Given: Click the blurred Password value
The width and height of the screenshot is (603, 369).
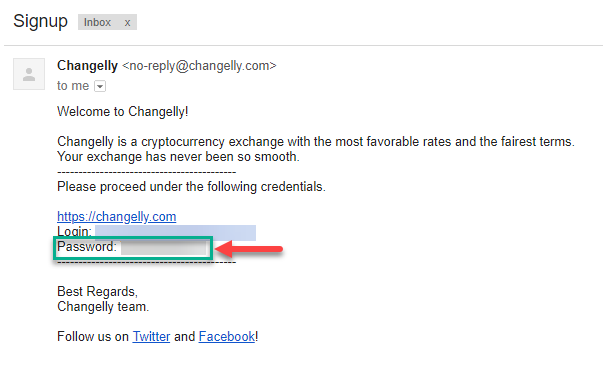Looking at the screenshot, I should pos(165,248).
